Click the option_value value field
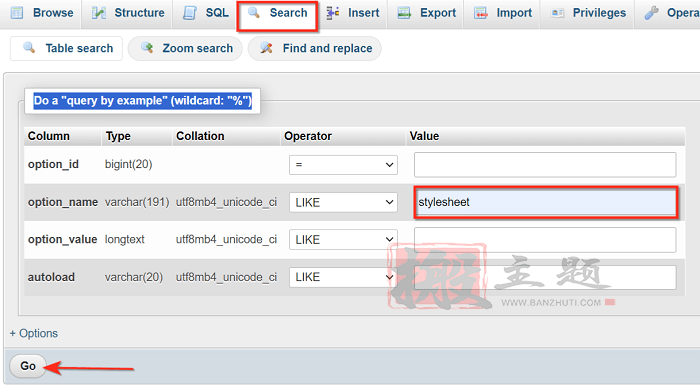 545,240
